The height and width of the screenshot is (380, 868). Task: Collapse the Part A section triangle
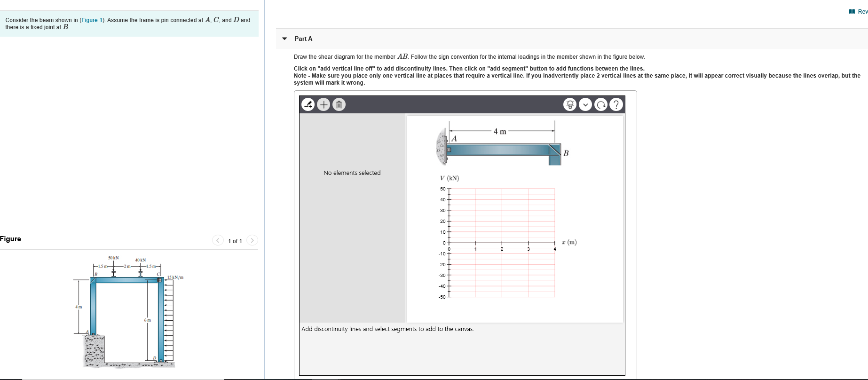[284, 39]
